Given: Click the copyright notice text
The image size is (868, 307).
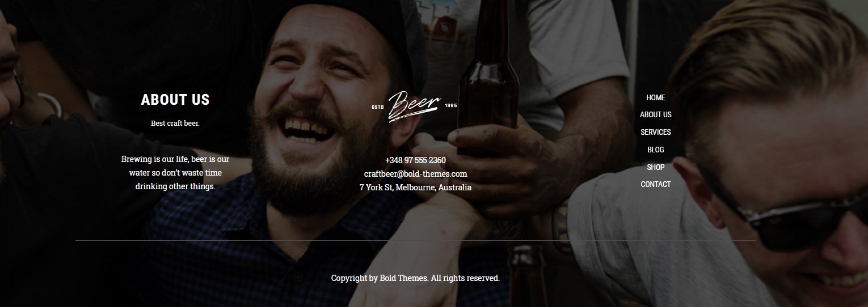Looking at the screenshot, I should click(x=415, y=278).
